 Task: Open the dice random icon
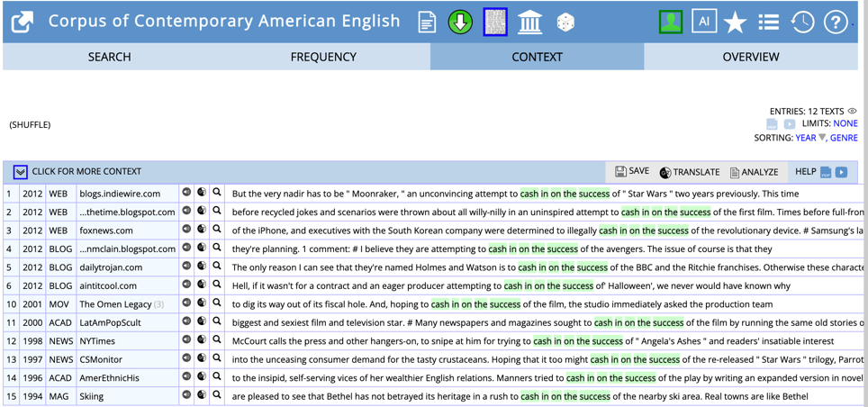click(565, 23)
